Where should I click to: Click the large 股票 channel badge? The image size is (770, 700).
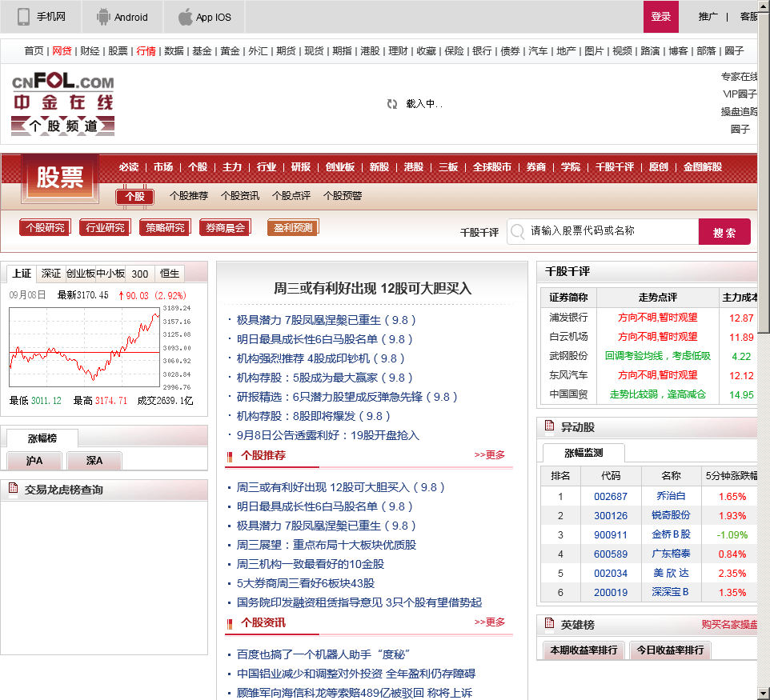[x=60, y=178]
